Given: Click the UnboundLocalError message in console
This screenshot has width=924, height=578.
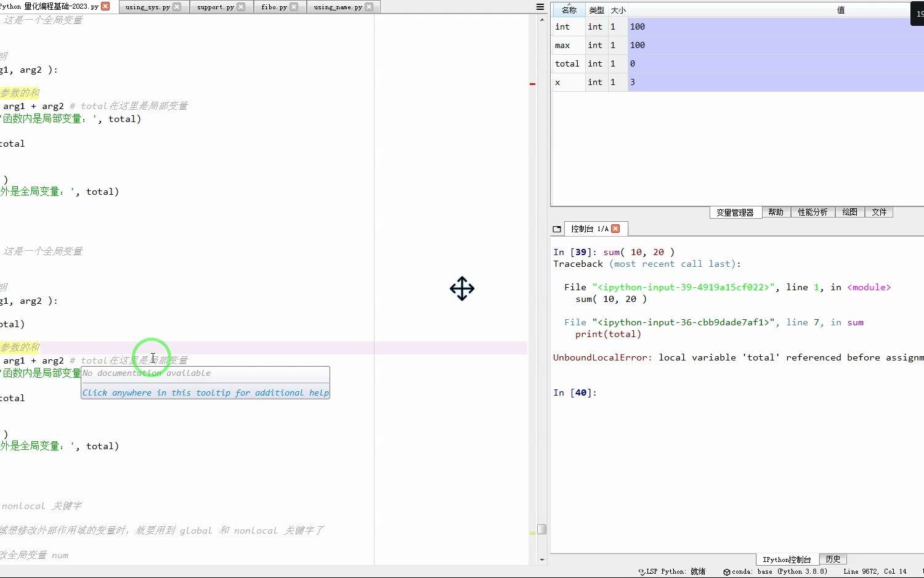Looking at the screenshot, I should pyautogui.click(x=738, y=357).
